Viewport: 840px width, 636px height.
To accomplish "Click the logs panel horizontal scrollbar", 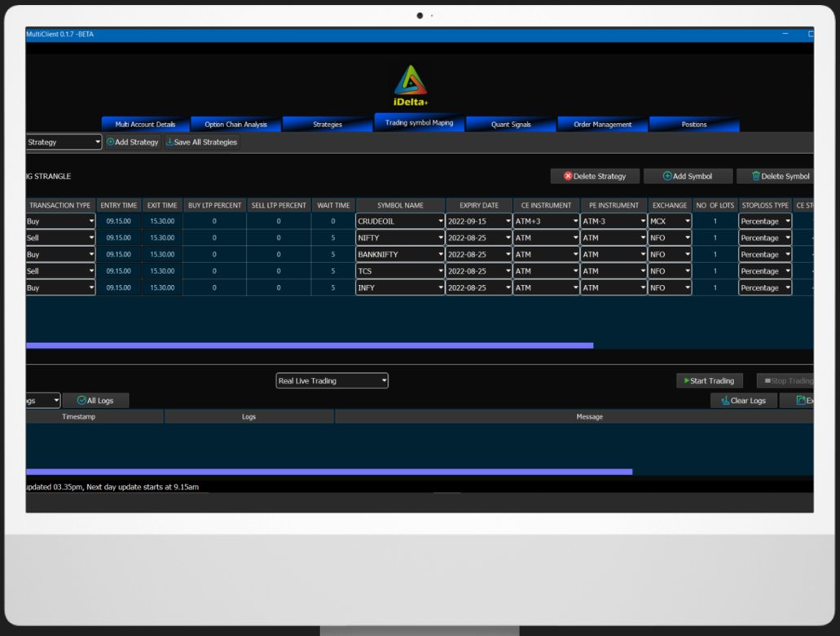I will 329,472.
